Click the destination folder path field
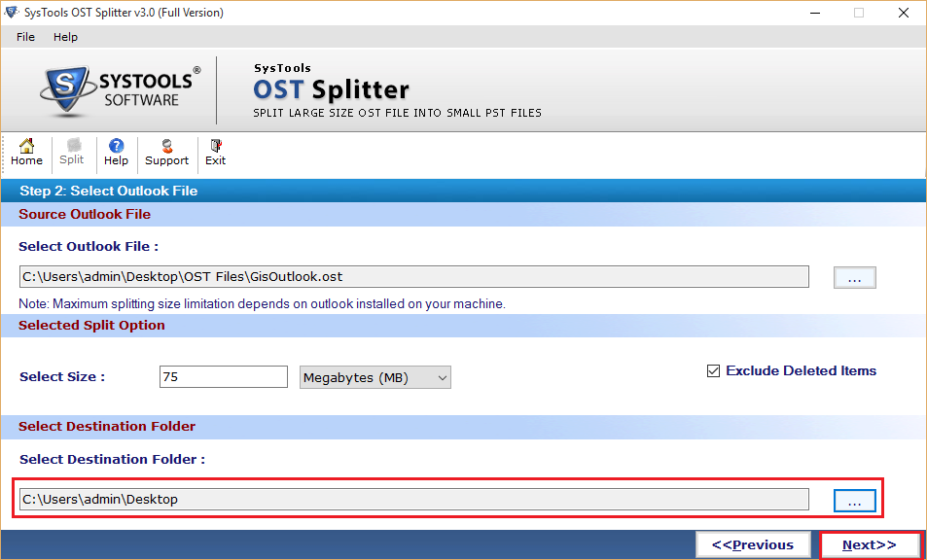This screenshot has height=560, width=927. click(x=413, y=499)
